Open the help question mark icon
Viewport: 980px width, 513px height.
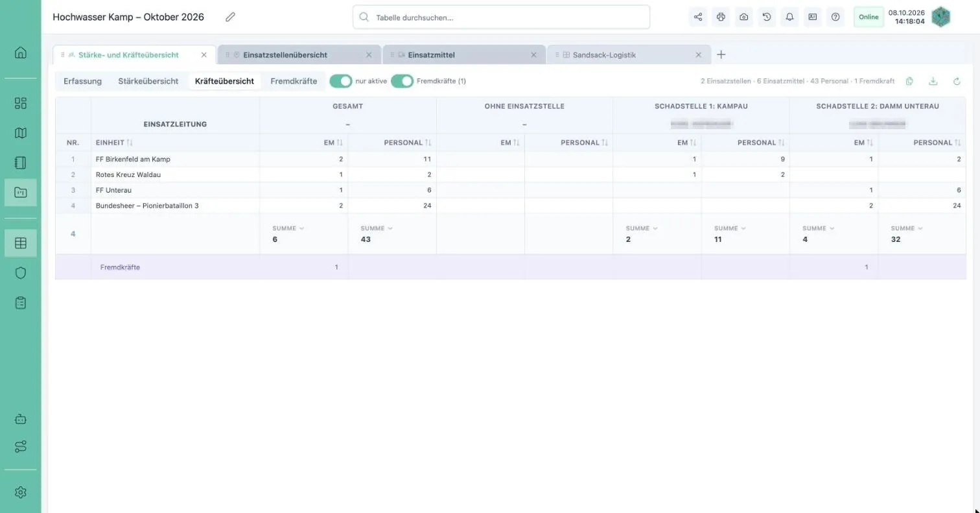pyautogui.click(x=835, y=17)
